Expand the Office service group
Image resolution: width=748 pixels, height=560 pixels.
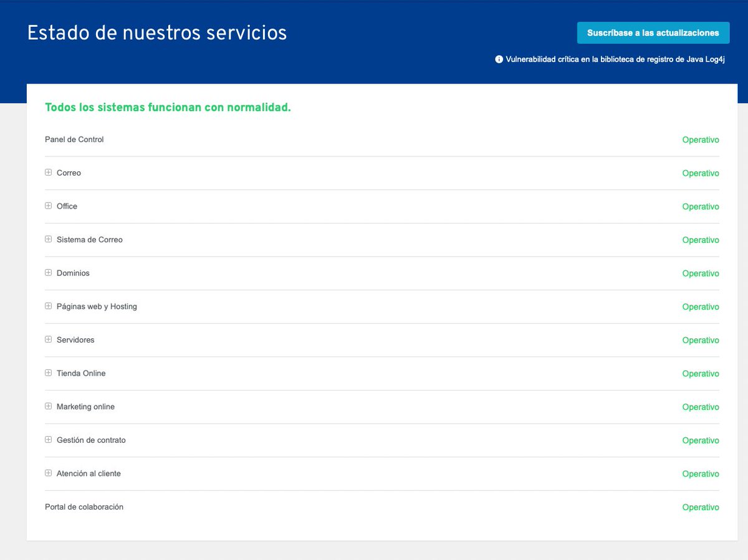(49, 206)
